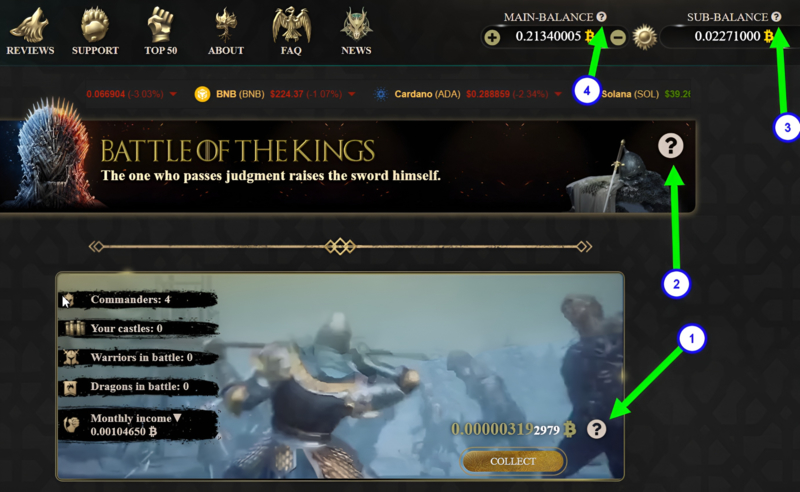Screen dimensions: 800x492
Task: Collect the accumulated bitcoin income
Action: click(x=513, y=461)
